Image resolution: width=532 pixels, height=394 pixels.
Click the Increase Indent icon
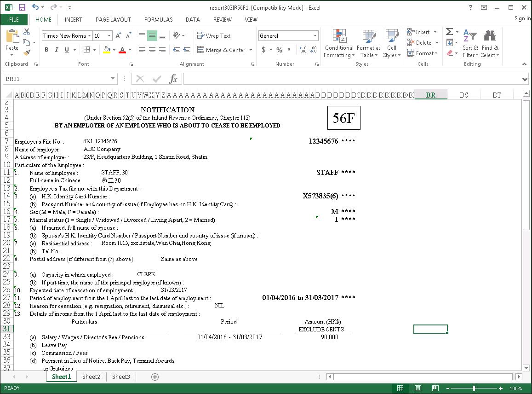click(187, 50)
